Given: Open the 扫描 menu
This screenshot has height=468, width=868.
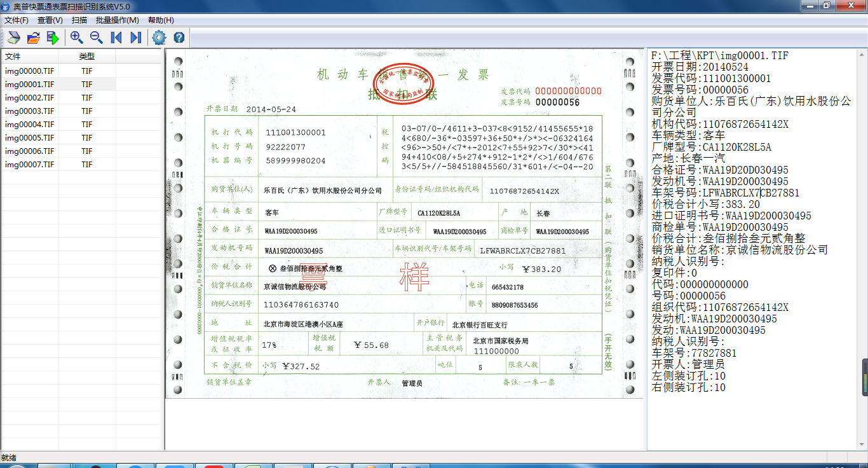Looking at the screenshot, I should pos(79,20).
